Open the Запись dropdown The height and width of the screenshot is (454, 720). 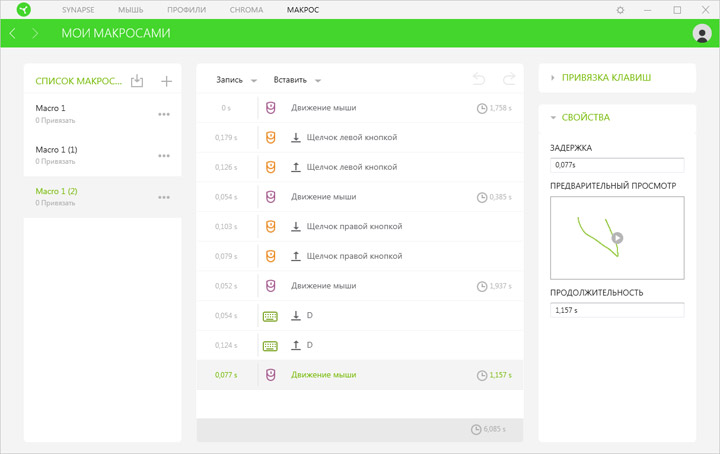(x=236, y=80)
